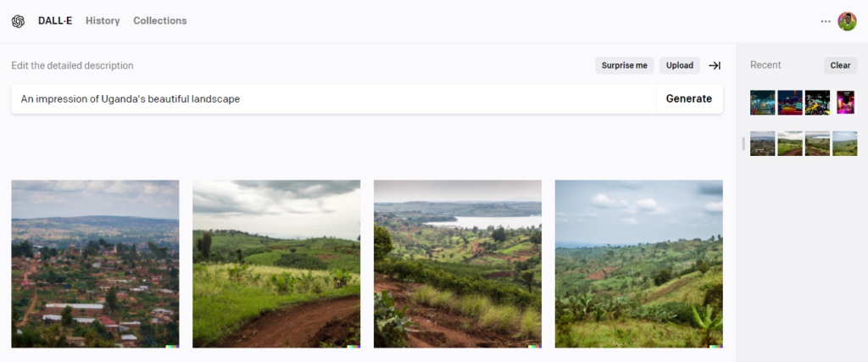The height and width of the screenshot is (362, 868).
Task: Open the user profile avatar
Action: tap(847, 21)
